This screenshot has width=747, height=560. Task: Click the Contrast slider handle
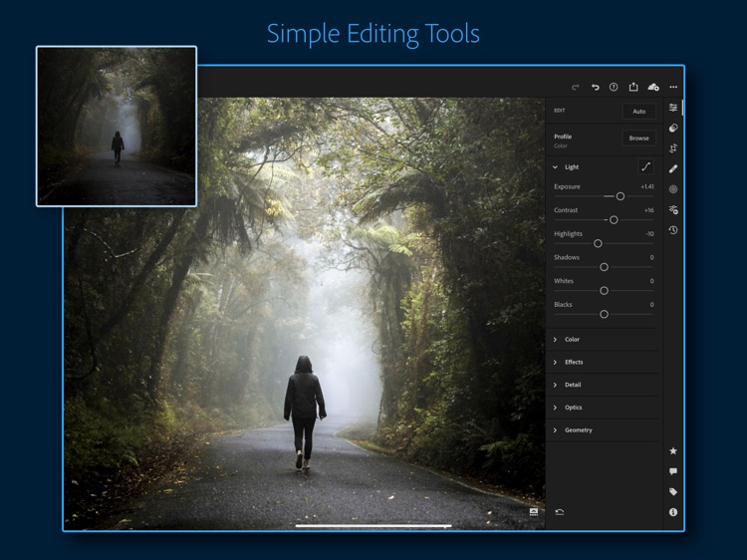pyautogui.click(x=614, y=219)
